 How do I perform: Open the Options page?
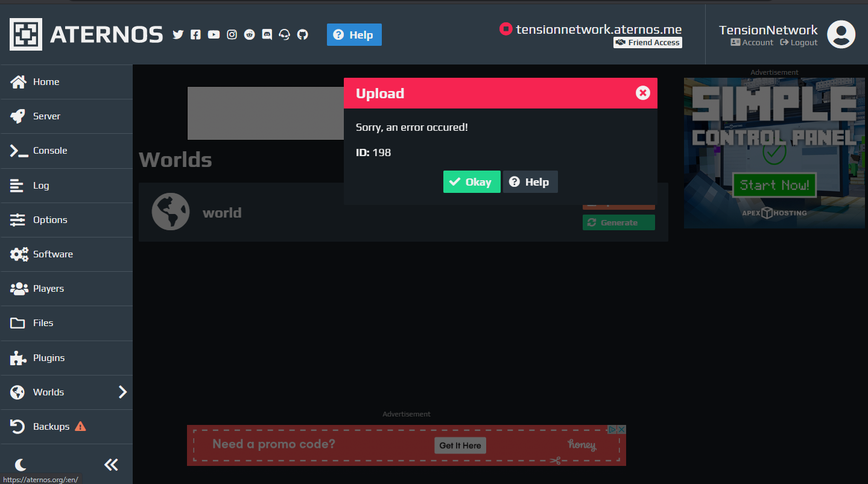tap(66, 220)
